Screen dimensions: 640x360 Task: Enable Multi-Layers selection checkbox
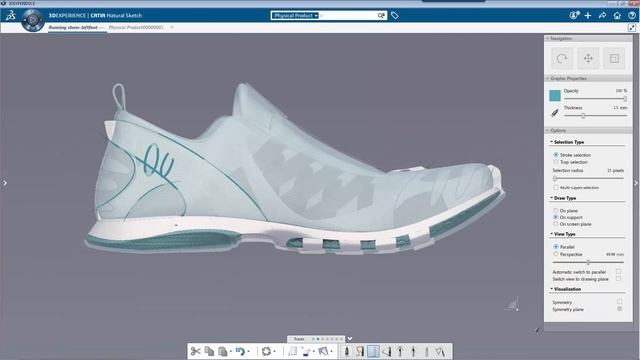[x=556, y=187]
